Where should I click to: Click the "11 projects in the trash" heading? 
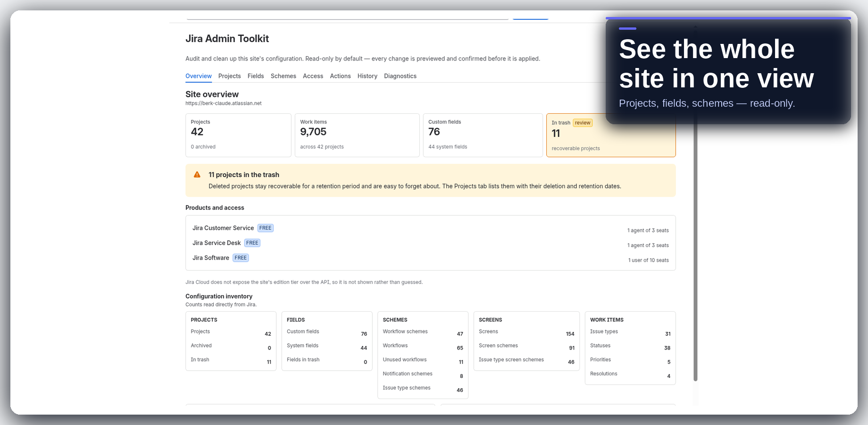[244, 175]
